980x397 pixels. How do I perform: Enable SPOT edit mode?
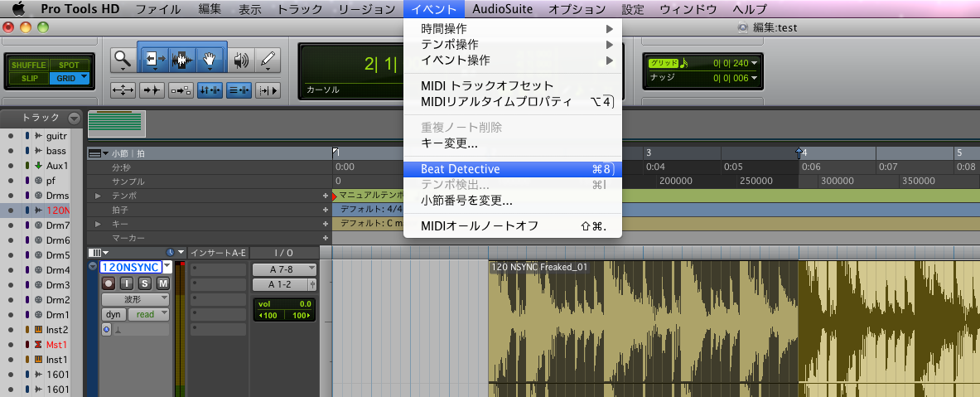coord(70,65)
